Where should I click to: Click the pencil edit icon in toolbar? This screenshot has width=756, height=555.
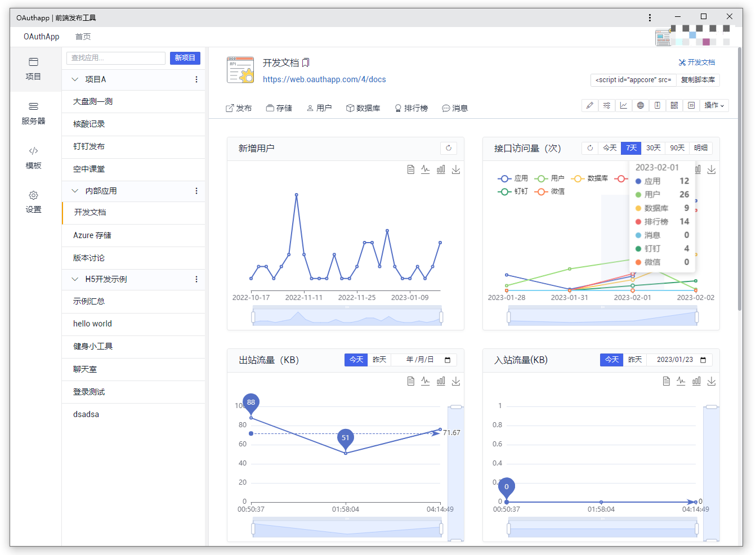(x=590, y=105)
